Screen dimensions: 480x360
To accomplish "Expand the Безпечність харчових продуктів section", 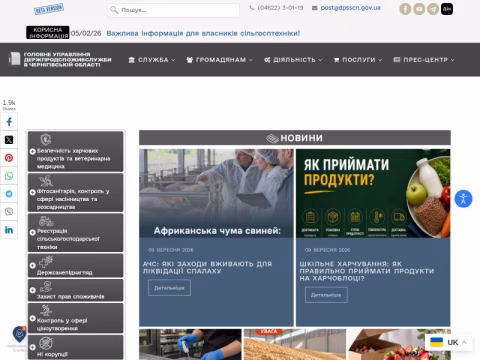I will click(x=32, y=151).
